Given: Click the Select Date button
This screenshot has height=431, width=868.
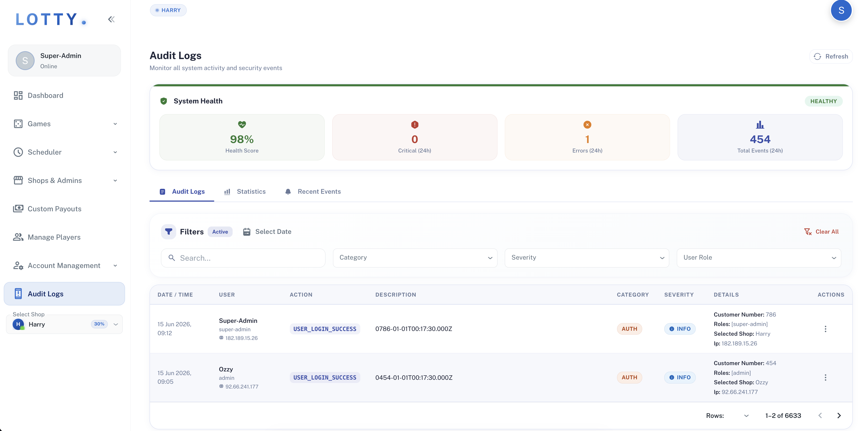Looking at the screenshot, I should point(267,232).
